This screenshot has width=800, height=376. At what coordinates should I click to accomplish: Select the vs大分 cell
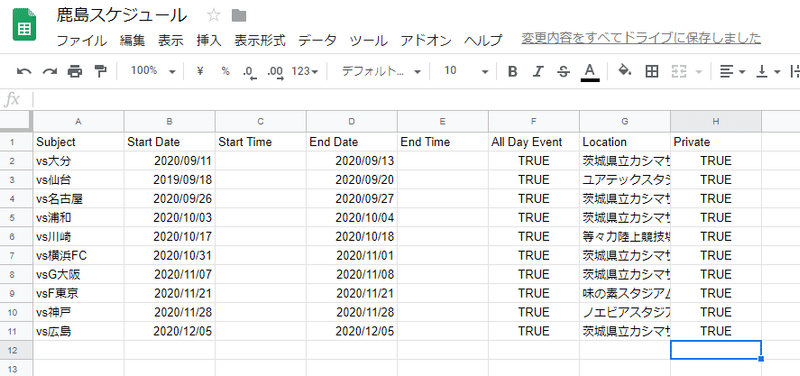pos(78,161)
